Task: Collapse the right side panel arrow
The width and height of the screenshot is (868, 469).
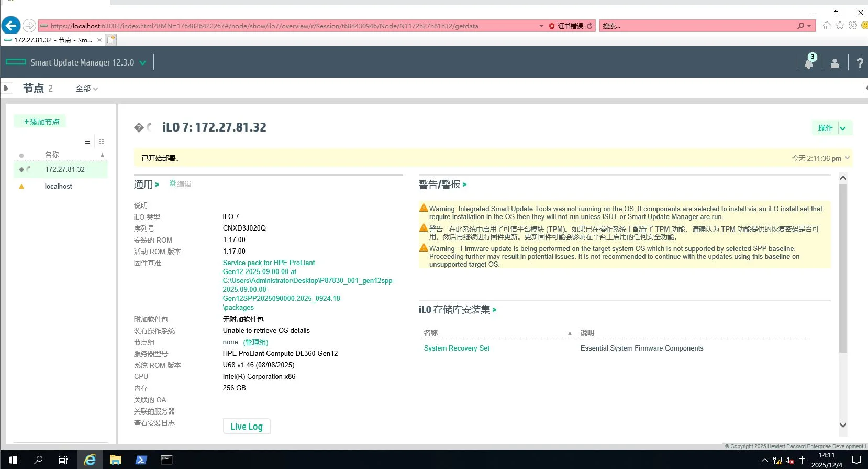Action: tap(865, 88)
